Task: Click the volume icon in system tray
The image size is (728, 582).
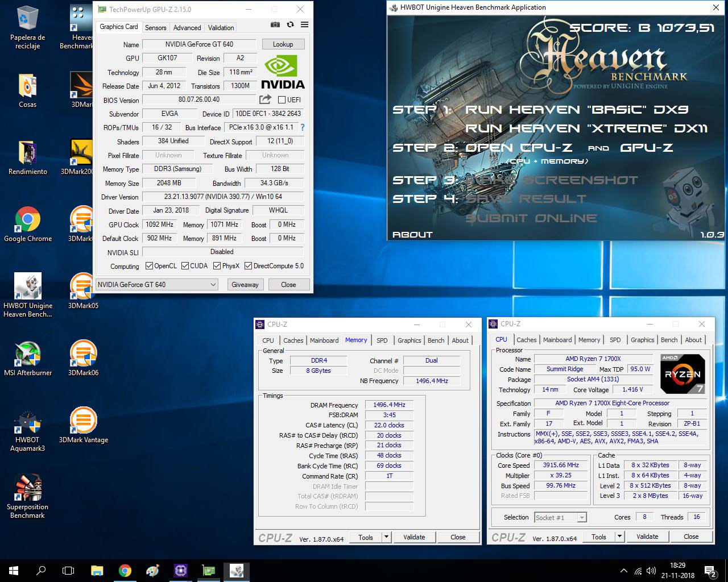Action: point(651,571)
